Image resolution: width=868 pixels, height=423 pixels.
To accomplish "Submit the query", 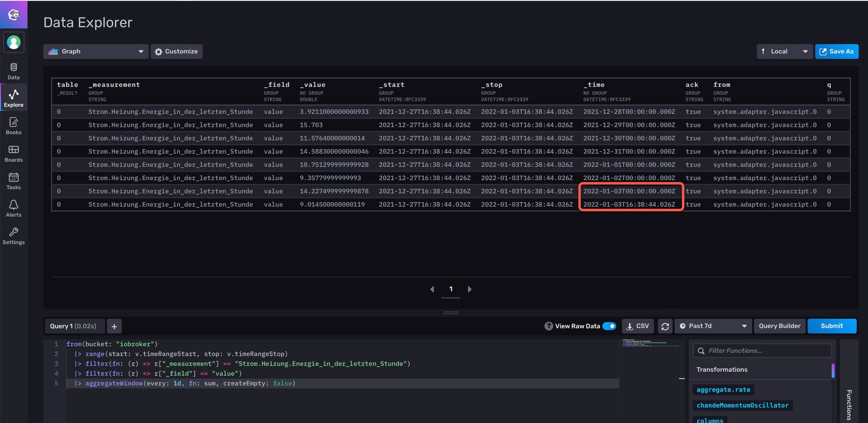I will click(x=832, y=326).
